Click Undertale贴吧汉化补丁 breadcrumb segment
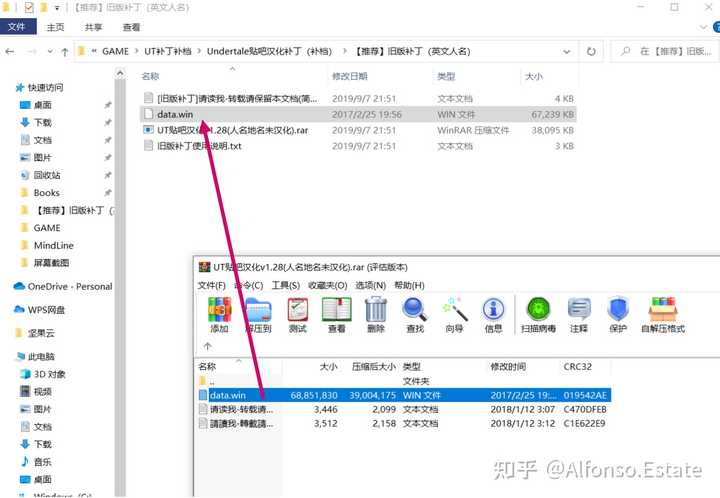The height and width of the screenshot is (498, 720). [x=269, y=51]
